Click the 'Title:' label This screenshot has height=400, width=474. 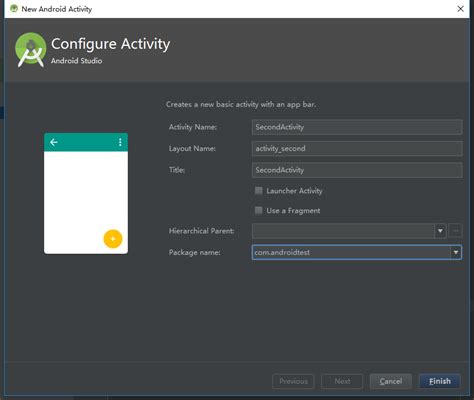coord(177,170)
